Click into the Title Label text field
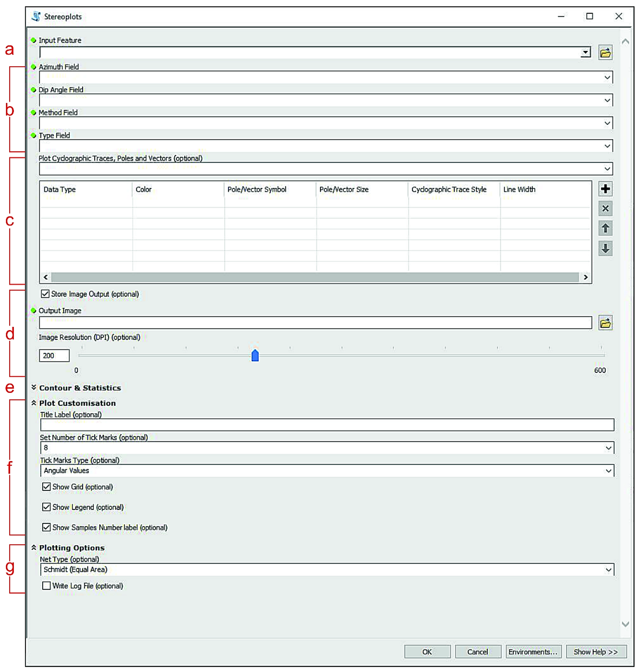The image size is (641, 672). [x=327, y=425]
